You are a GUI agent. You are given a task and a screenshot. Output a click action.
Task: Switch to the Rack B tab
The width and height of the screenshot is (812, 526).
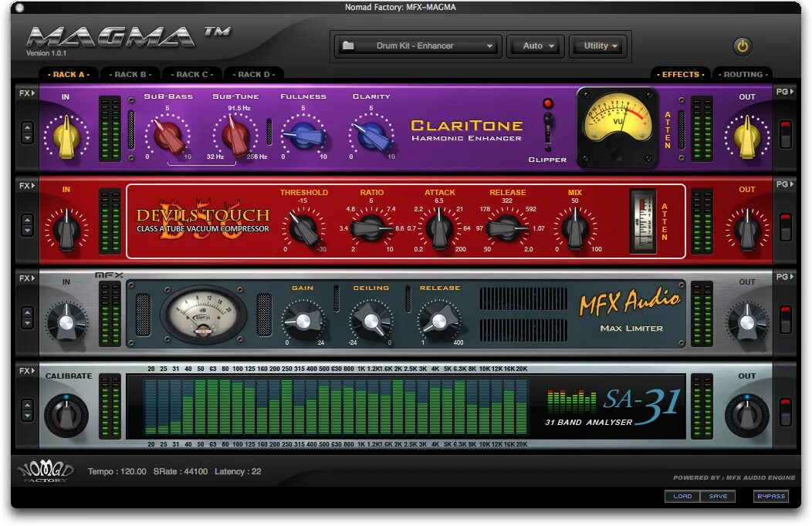pyautogui.click(x=130, y=75)
